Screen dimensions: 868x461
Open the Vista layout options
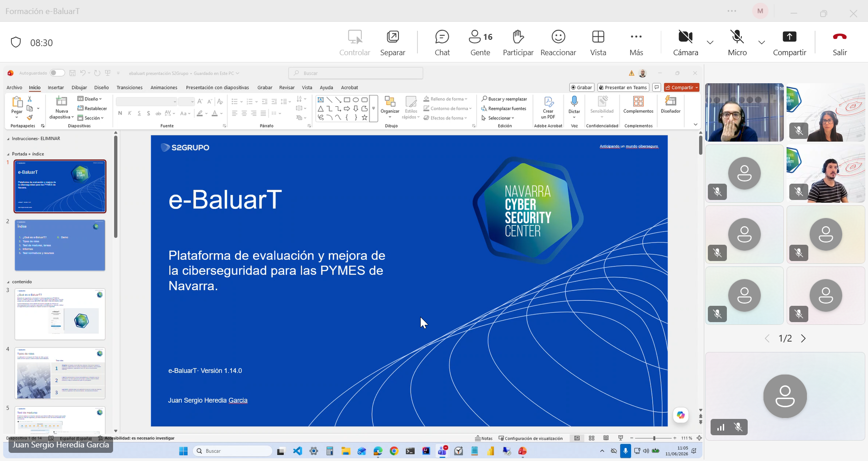coord(598,43)
